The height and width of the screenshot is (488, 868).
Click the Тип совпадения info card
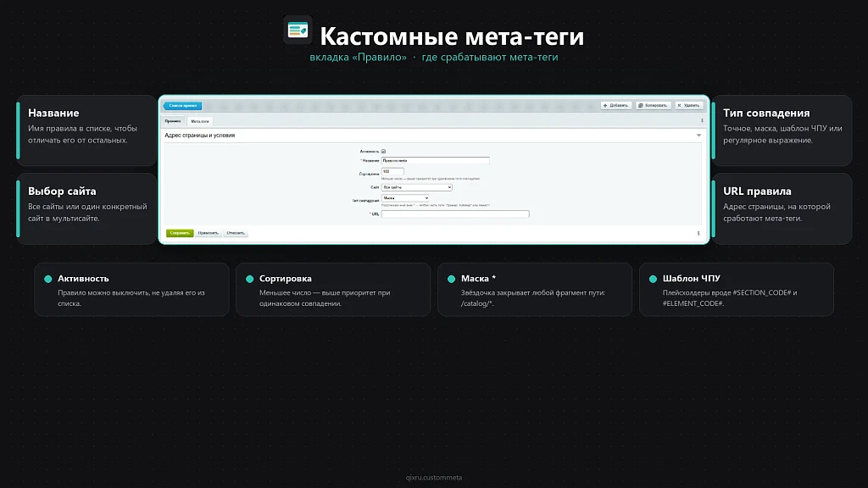pyautogui.click(x=782, y=130)
